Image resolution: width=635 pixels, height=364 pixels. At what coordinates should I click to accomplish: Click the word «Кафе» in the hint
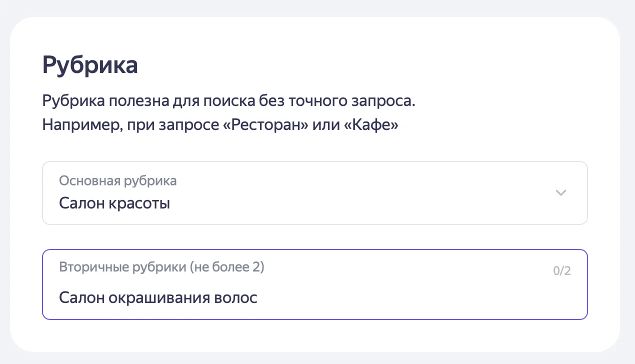pos(370,125)
